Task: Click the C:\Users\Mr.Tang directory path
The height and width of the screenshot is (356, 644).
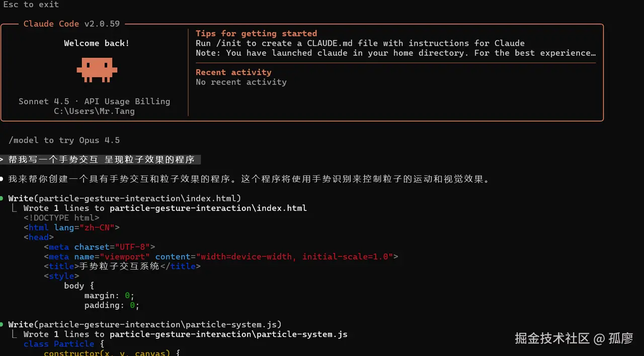Action: pos(94,111)
